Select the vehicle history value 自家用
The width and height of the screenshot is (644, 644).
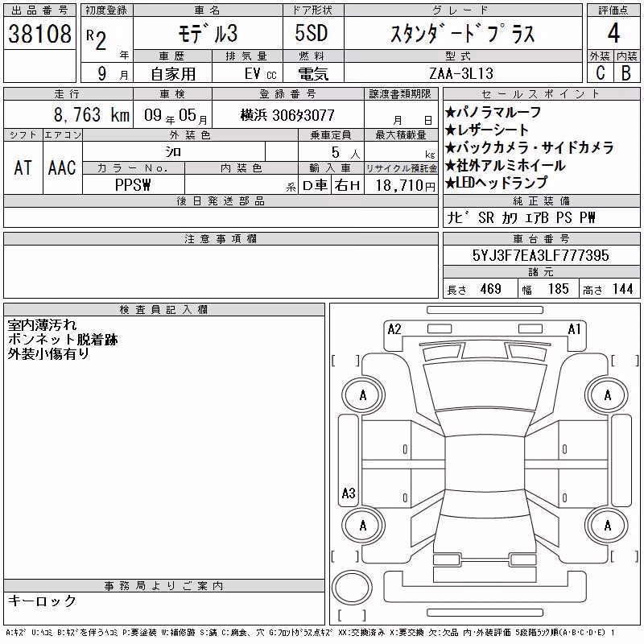(173, 74)
